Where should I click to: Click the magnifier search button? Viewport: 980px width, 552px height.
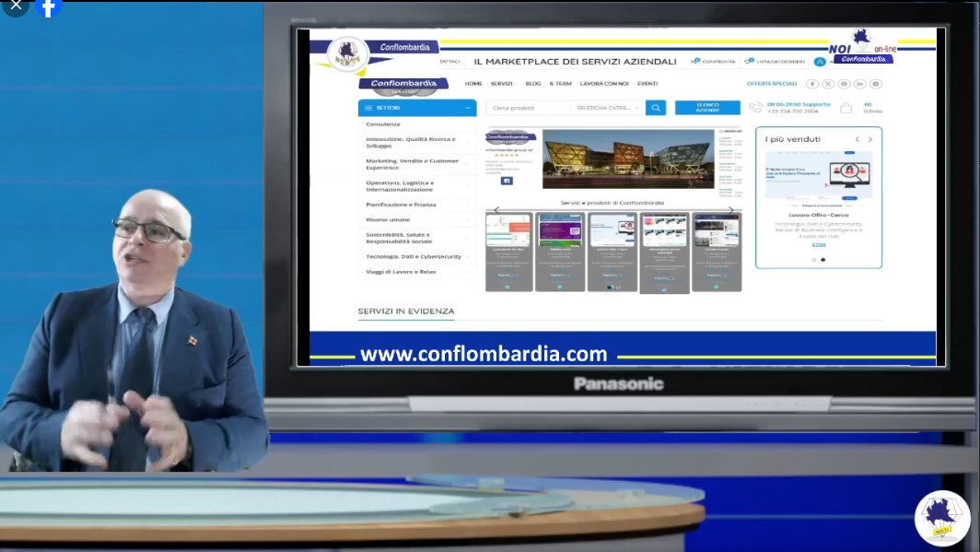656,108
